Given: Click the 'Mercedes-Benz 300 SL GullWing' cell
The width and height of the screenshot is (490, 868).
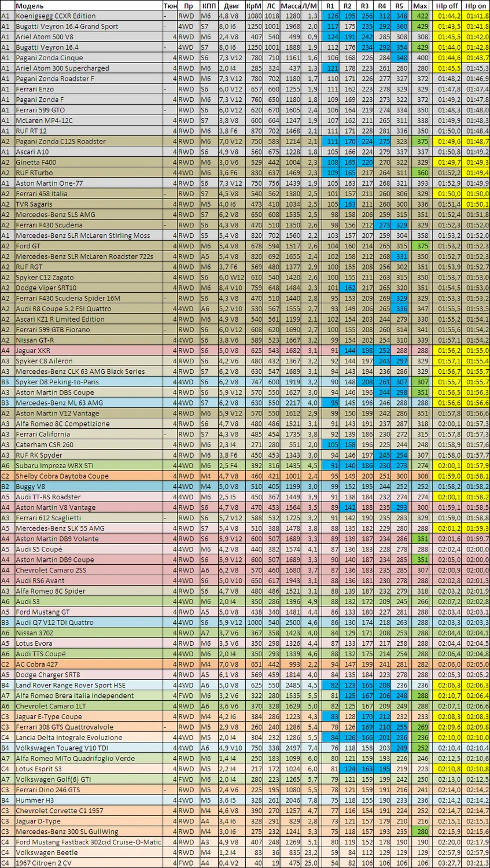Looking at the screenshot, I should point(88,832).
